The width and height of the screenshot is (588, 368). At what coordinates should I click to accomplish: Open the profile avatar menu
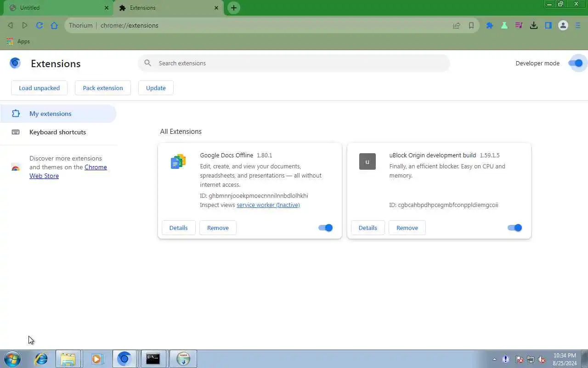click(563, 25)
